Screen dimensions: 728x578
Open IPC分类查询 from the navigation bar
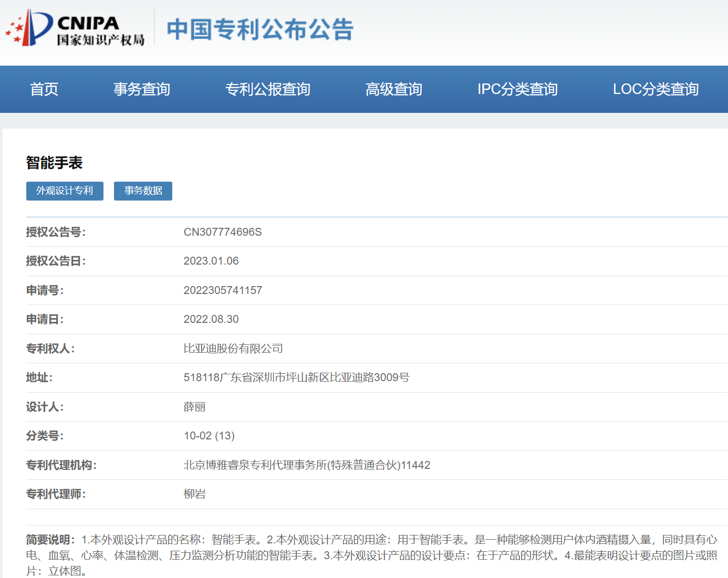(x=517, y=89)
